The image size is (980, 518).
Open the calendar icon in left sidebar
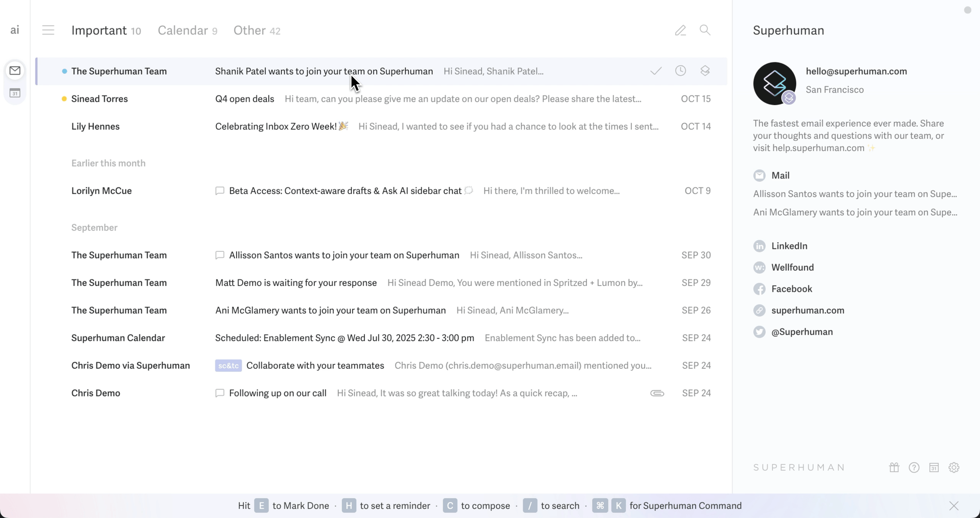pyautogui.click(x=15, y=93)
